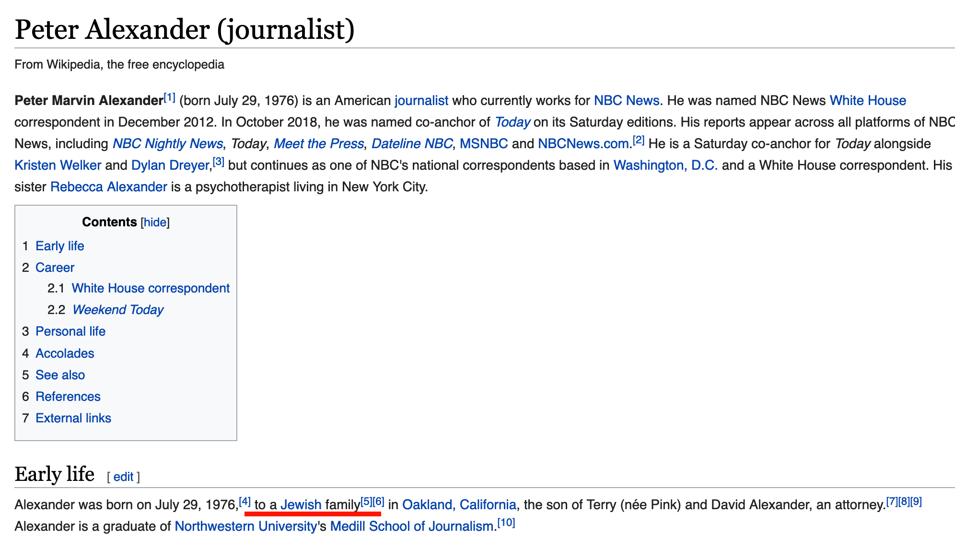Open Dylan Dreyer's article link
Viewport: 955px width, 560px height.
[170, 165]
